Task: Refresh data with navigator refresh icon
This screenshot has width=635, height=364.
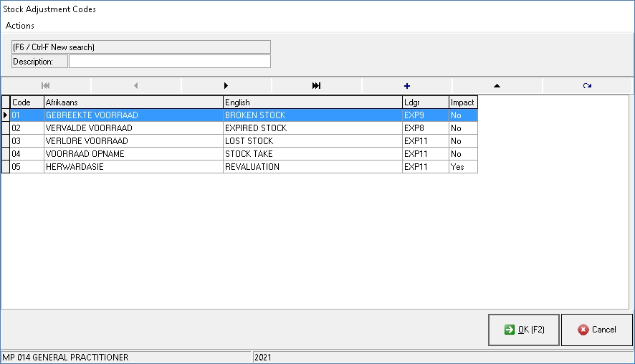Action: pyautogui.click(x=587, y=86)
